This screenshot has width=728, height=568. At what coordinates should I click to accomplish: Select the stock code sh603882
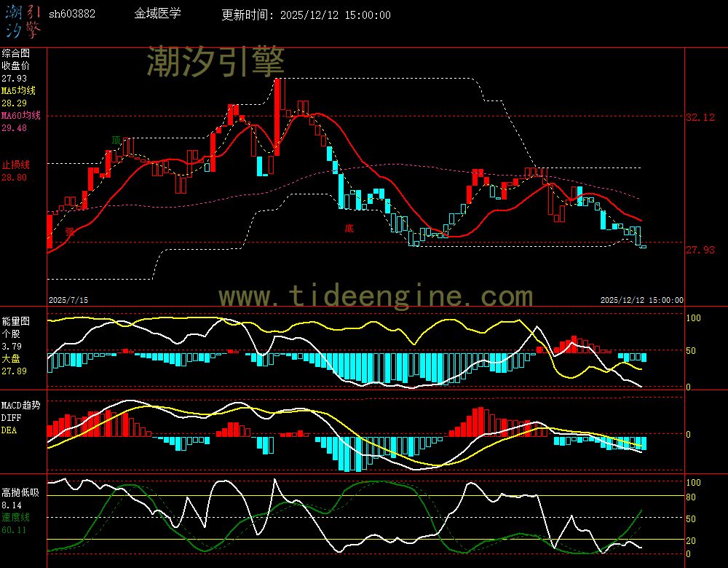coord(72,14)
